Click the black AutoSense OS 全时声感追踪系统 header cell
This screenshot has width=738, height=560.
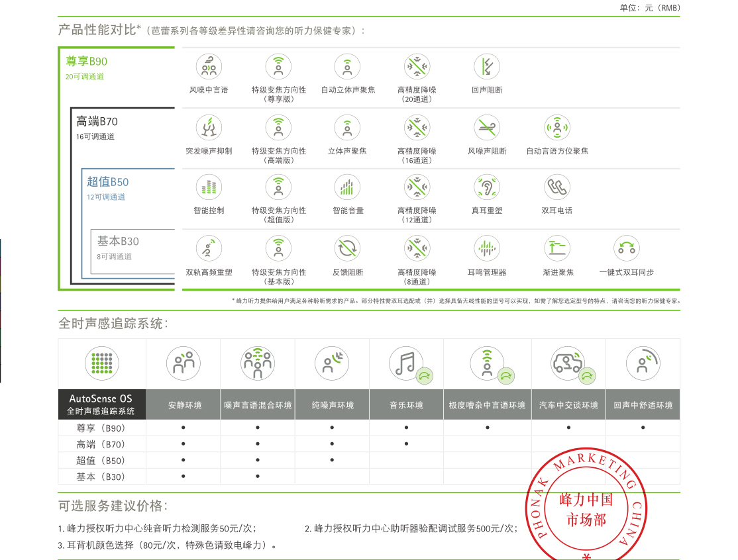click(x=101, y=404)
